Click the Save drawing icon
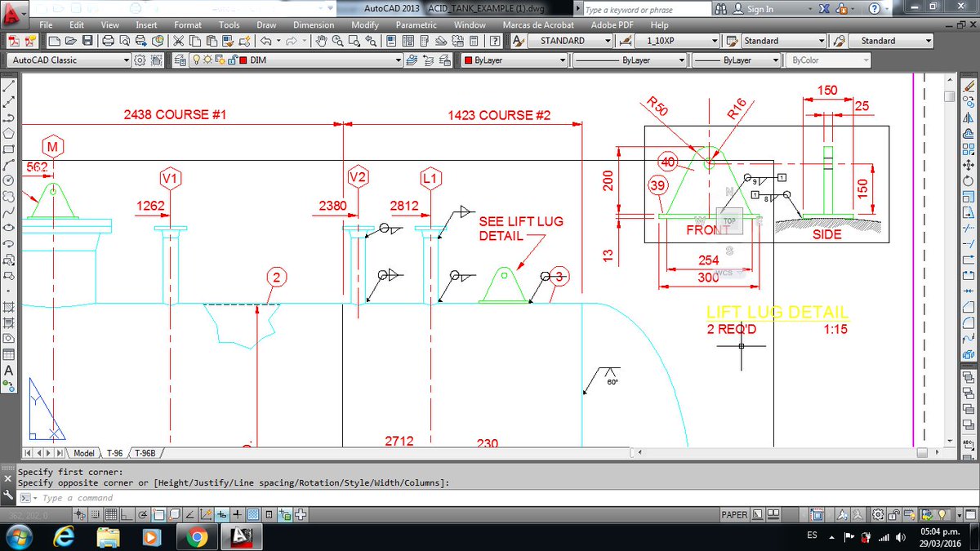Screen dimensions: 980x551 [x=87, y=41]
